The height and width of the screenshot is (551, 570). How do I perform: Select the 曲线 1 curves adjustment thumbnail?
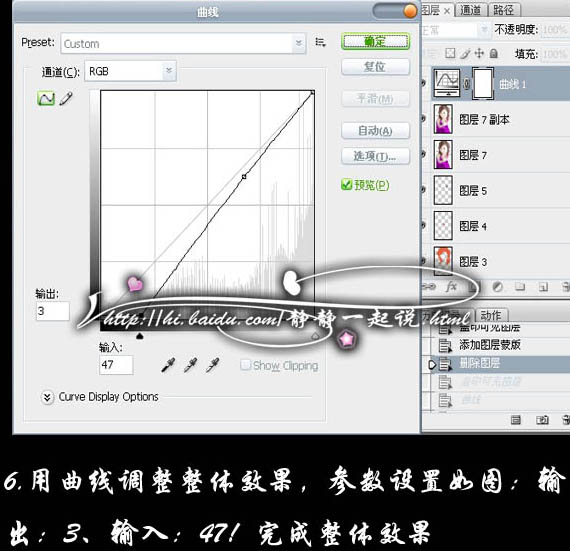(x=447, y=84)
